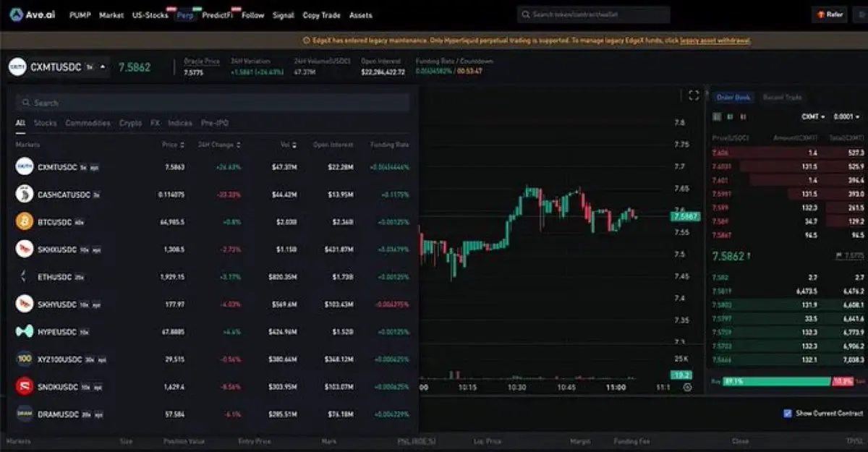Click the HYPEUSDC price 67.8885
Image resolution: width=868 pixels, height=452 pixels.
[172, 332]
